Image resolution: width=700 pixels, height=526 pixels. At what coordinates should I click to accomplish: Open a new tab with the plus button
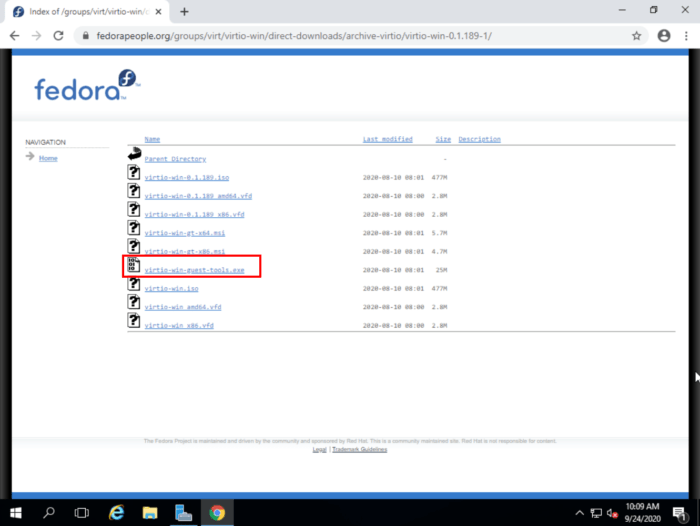[184, 12]
